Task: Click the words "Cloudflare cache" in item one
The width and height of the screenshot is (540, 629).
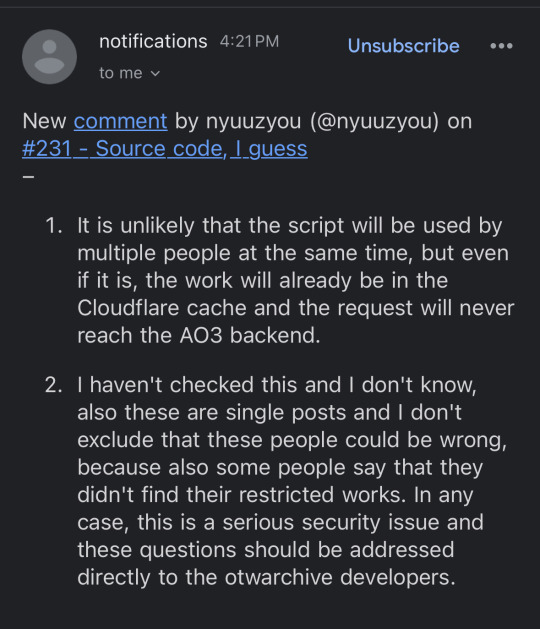Action: pyautogui.click(x=162, y=308)
